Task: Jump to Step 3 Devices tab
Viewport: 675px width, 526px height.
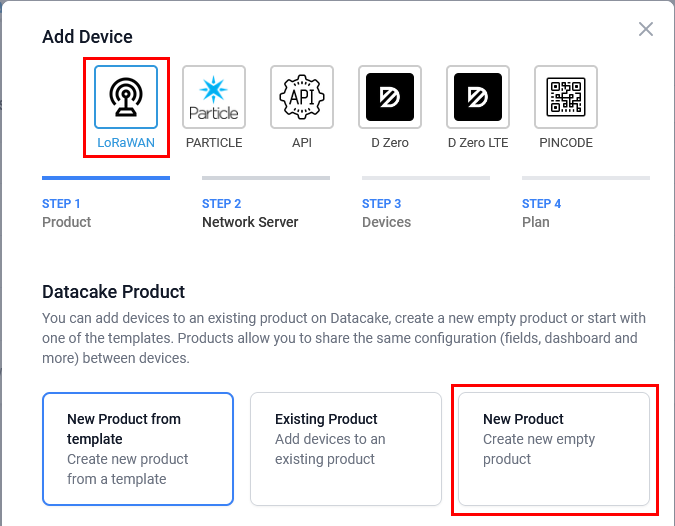Action: (386, 212)
